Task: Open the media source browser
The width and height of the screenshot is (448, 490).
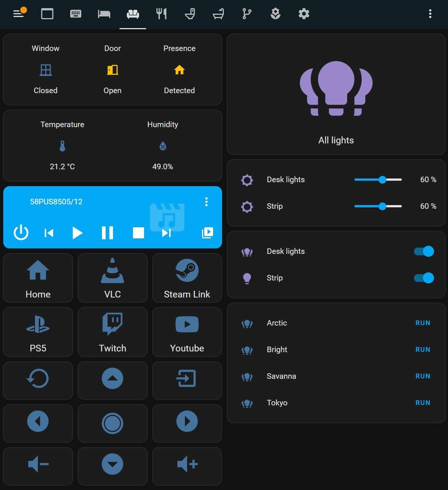Action: pos(208,232)
